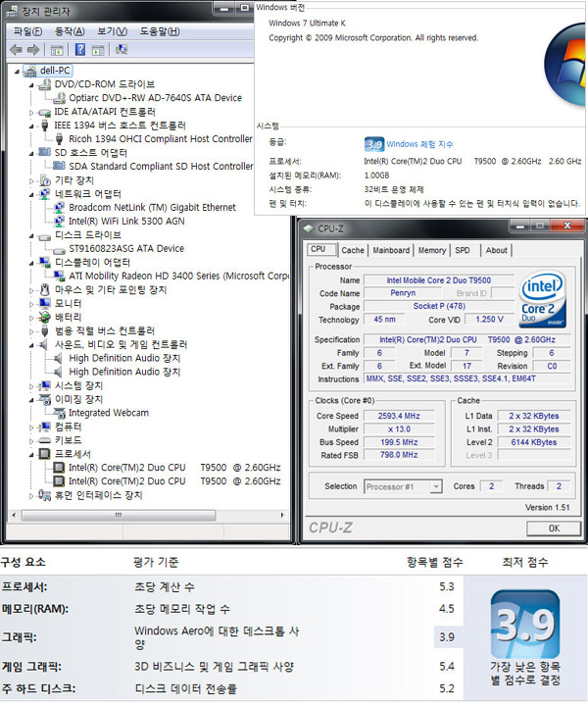Click the SDA Standard SD Host Controller icon
Viewport: 588px width, 705px height.
pyautogui.click(x=60, y=166)
